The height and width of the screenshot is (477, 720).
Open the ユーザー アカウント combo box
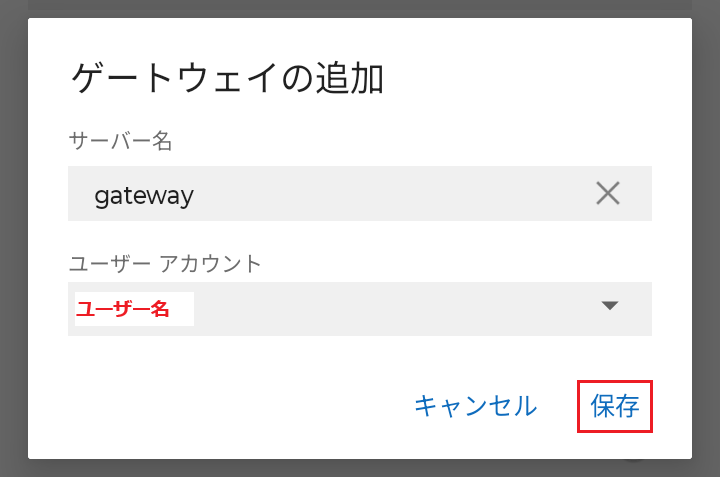(x=360, y=308)
